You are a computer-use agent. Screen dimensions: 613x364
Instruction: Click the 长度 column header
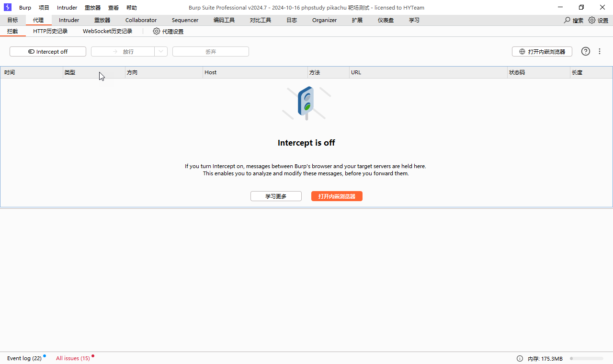pos(591,72)
